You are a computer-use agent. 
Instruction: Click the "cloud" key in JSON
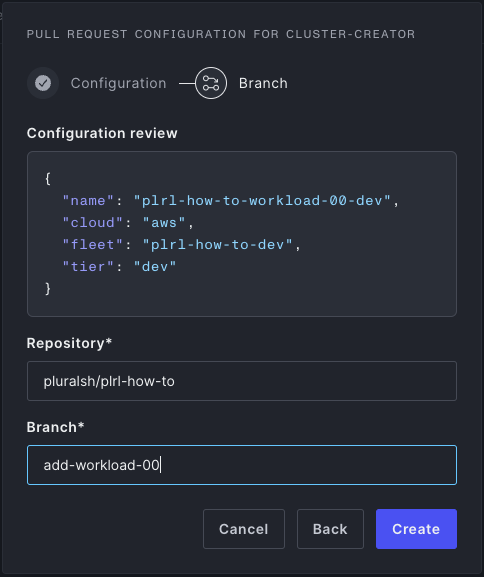(x=92, y=223)
